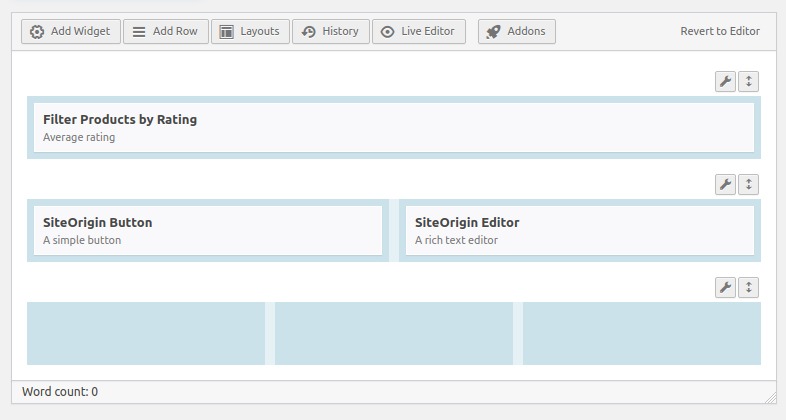This screenshot has height=420, width=786.
Task: Click Revert to Editor link
Action: [720, 31]
